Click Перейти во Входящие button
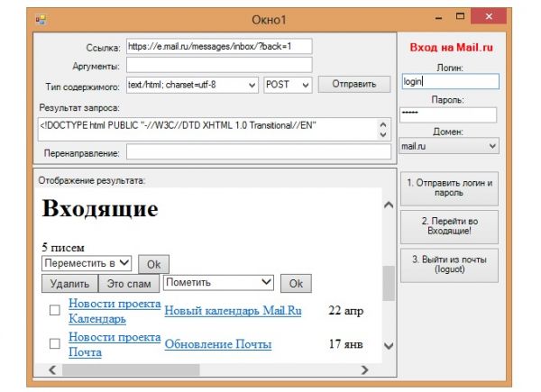Viewport: 541px width, 392px height. click(448, 226)
